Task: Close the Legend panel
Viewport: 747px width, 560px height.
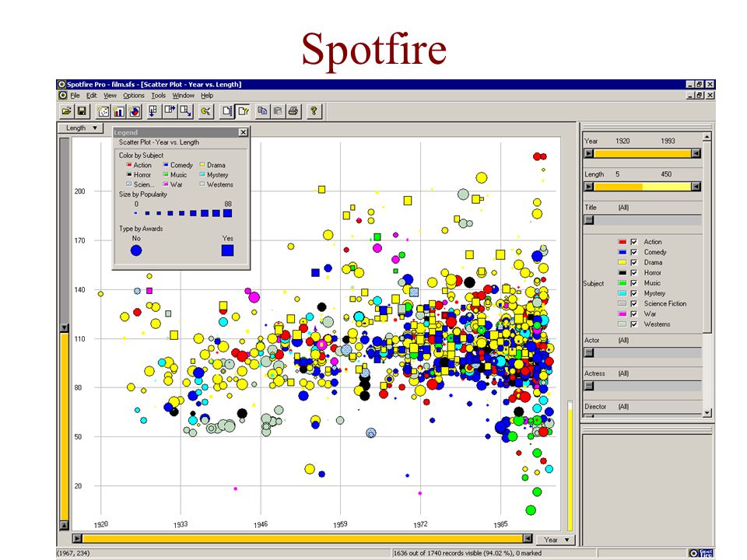Action: (243, 132)
